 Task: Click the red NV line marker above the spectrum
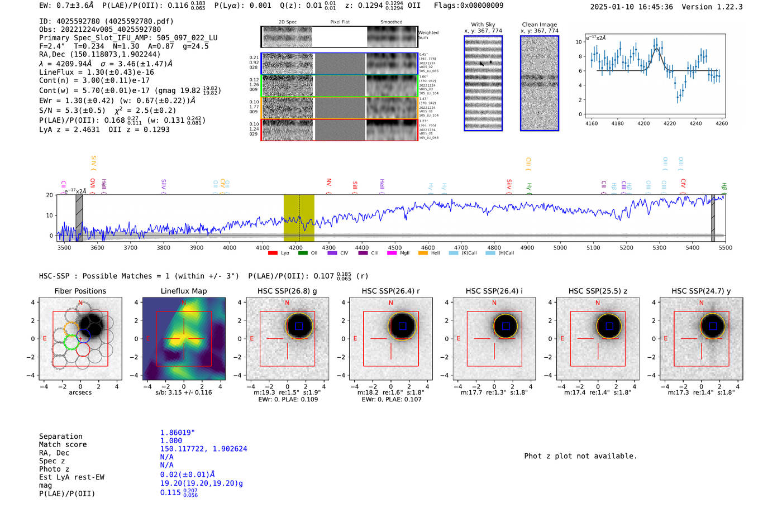329,183
